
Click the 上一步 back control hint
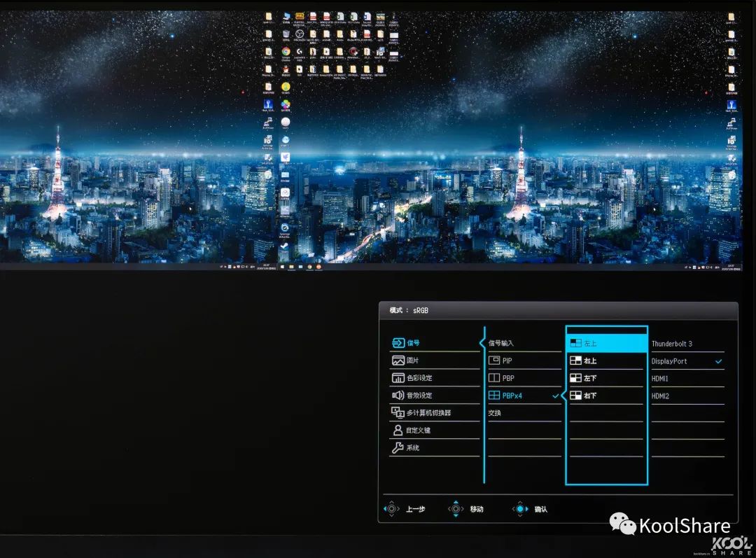click(405, 509)
